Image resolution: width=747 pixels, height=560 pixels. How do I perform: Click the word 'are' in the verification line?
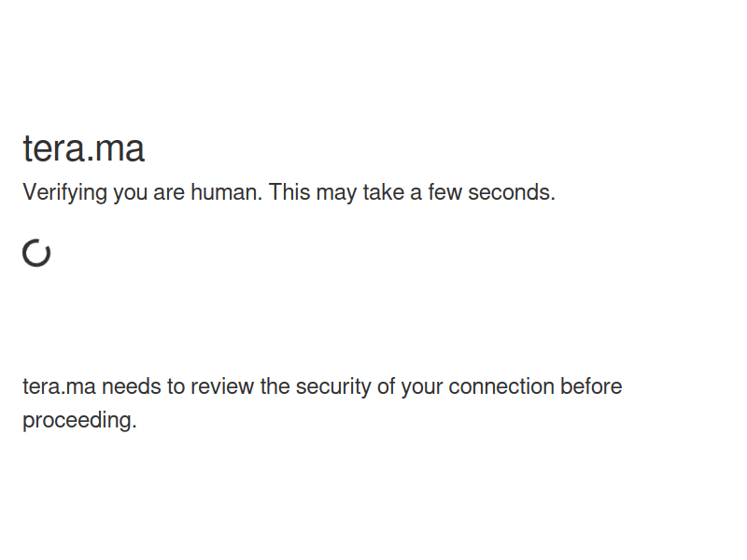pyautogui.click(x=169, y=194)
